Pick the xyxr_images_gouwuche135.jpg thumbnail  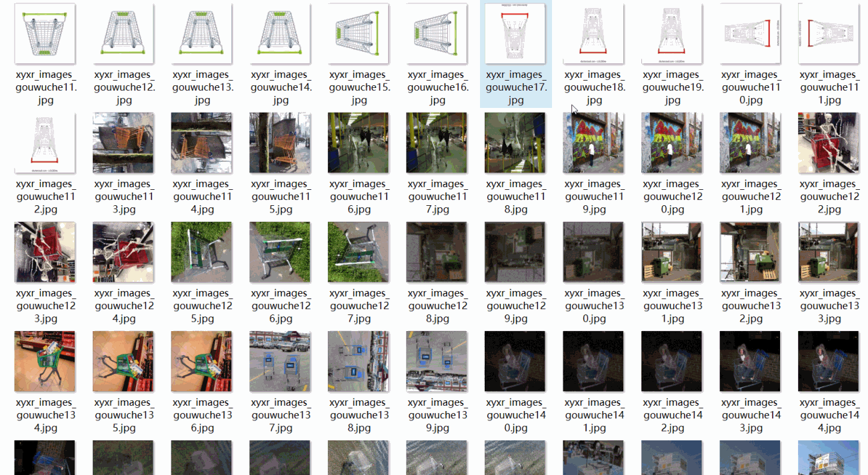click(123, 361)
